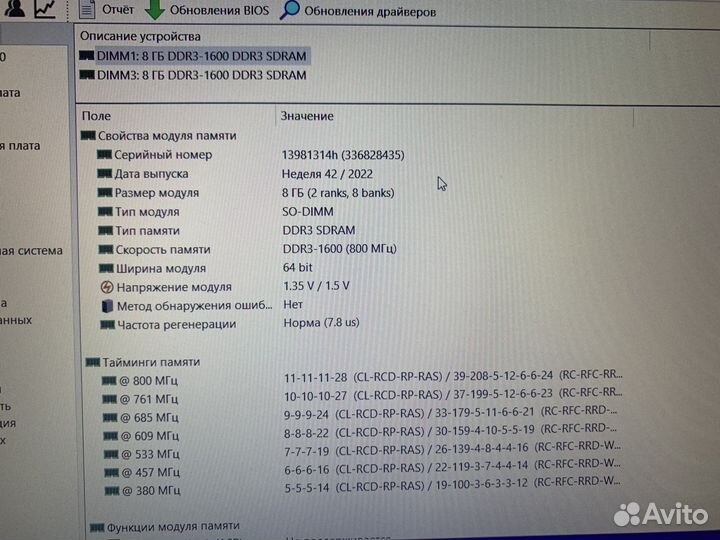The width and height of the screenshot is (720, 540).
Task: Select value Неделя 42 / 2022
Action: pyautogui.click(x=327, y=174)
